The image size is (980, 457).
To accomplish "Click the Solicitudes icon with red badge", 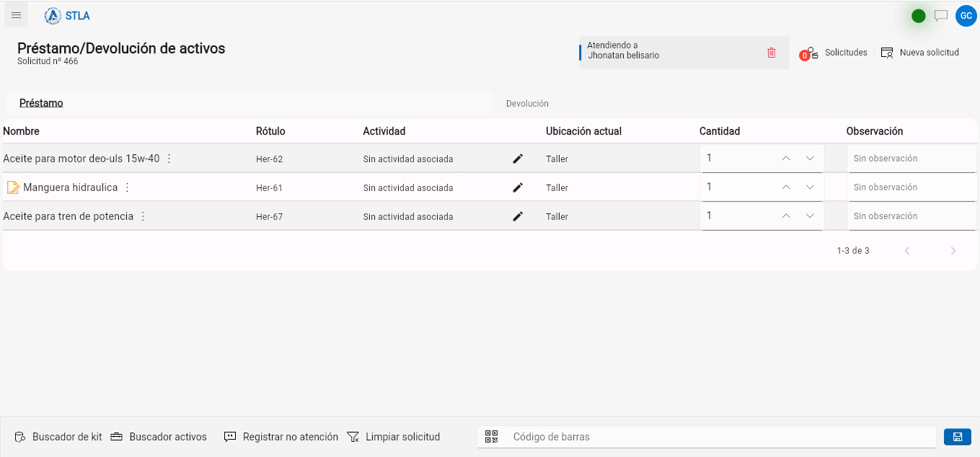I will (x=809, y=53).
